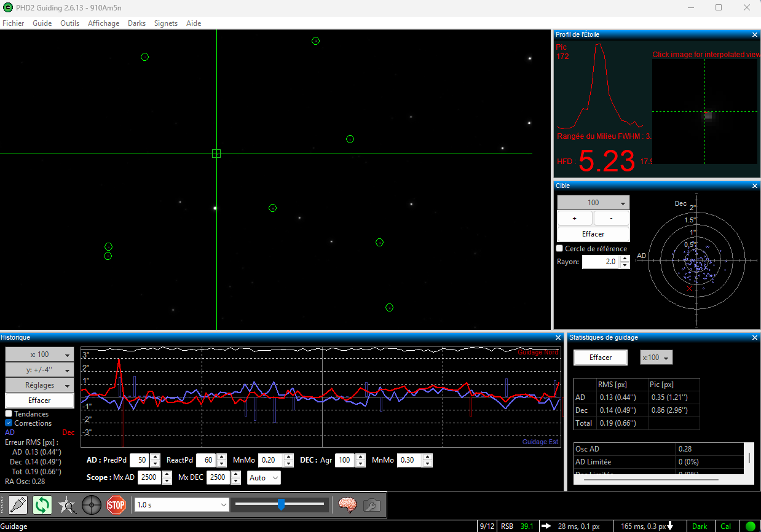761x532 pixels.
Task: Open advanced settings via the brain icon
Action: [x=348, y=505]
